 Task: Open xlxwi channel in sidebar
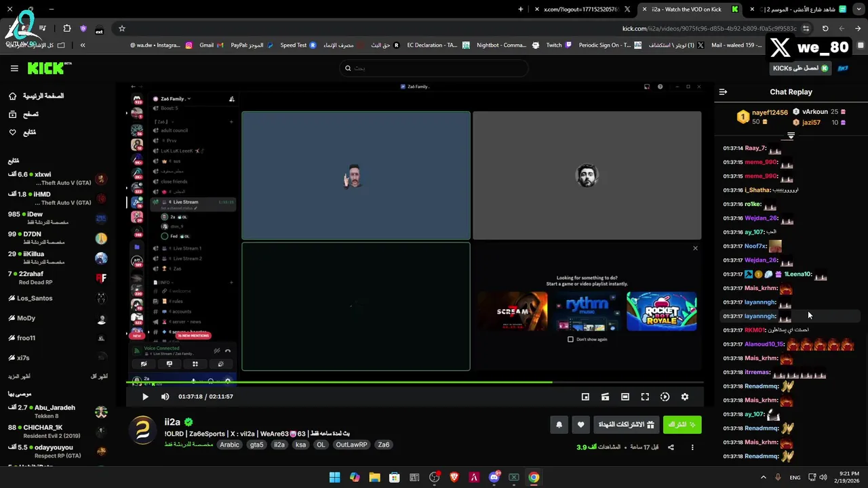click(58, 179)
